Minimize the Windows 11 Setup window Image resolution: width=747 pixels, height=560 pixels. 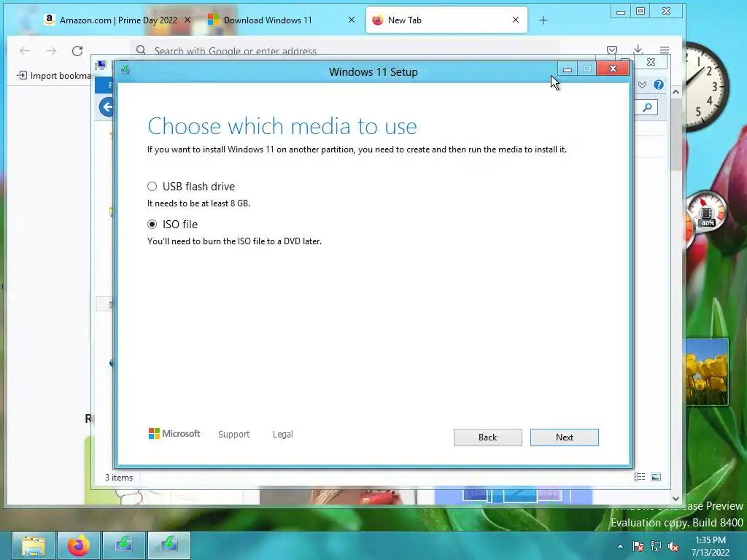(x=567, y=69)
